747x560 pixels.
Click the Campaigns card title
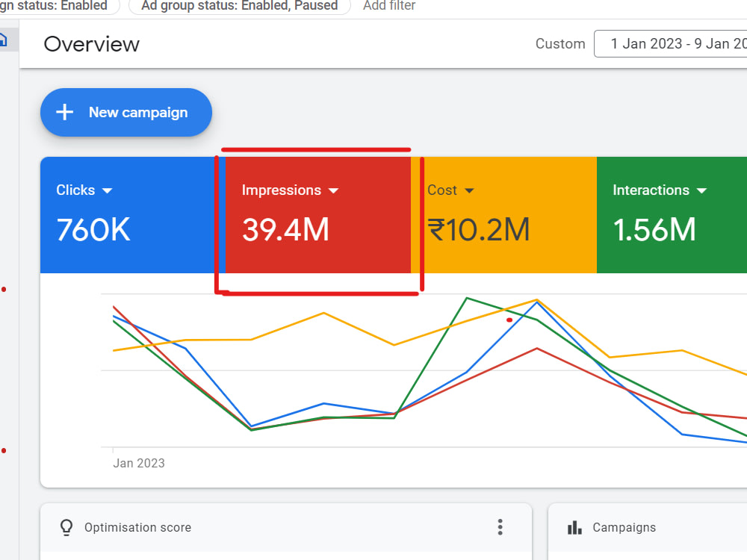pyautogui.click(x=624, y=528)
